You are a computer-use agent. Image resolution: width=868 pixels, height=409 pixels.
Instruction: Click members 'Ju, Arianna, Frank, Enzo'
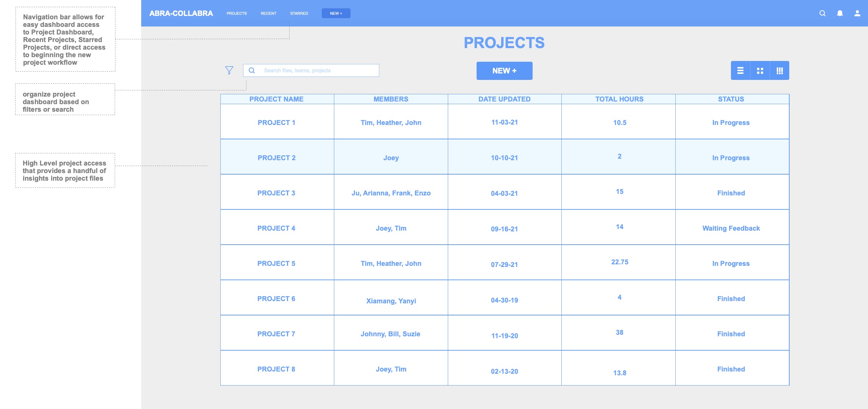[x=391, y=193]
